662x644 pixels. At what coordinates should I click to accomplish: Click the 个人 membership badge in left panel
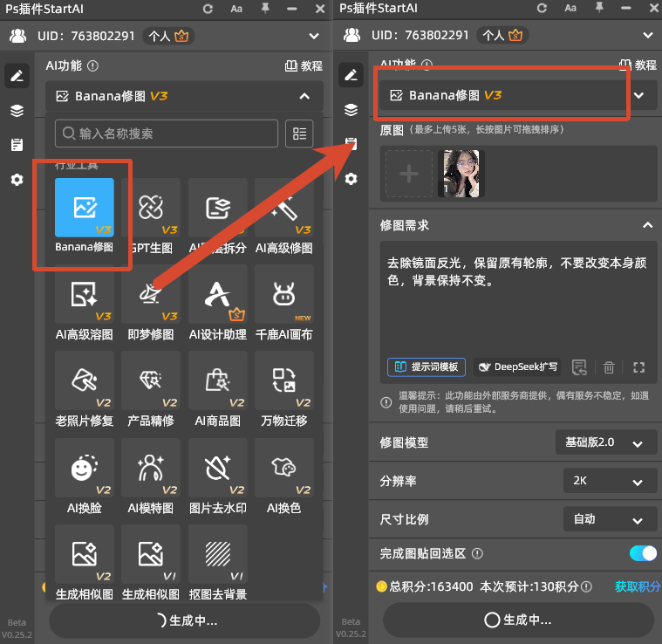point(168,37)
